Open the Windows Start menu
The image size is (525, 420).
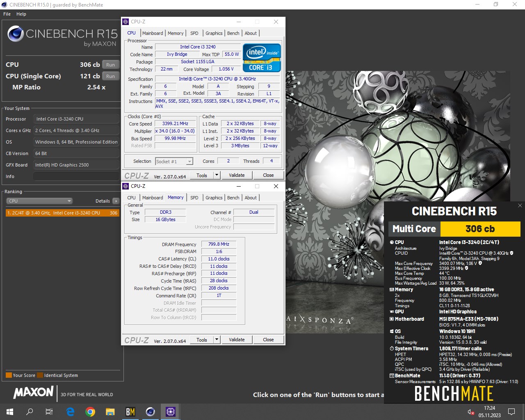[10, 412]
